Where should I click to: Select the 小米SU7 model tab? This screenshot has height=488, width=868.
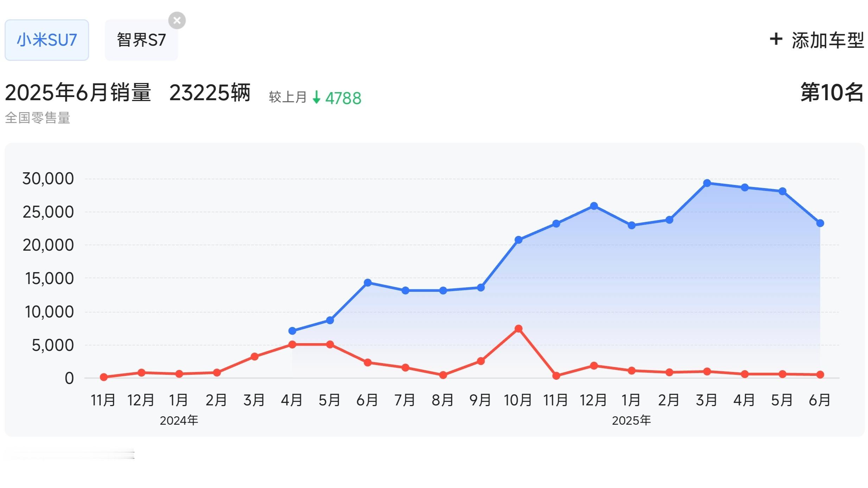47,40
